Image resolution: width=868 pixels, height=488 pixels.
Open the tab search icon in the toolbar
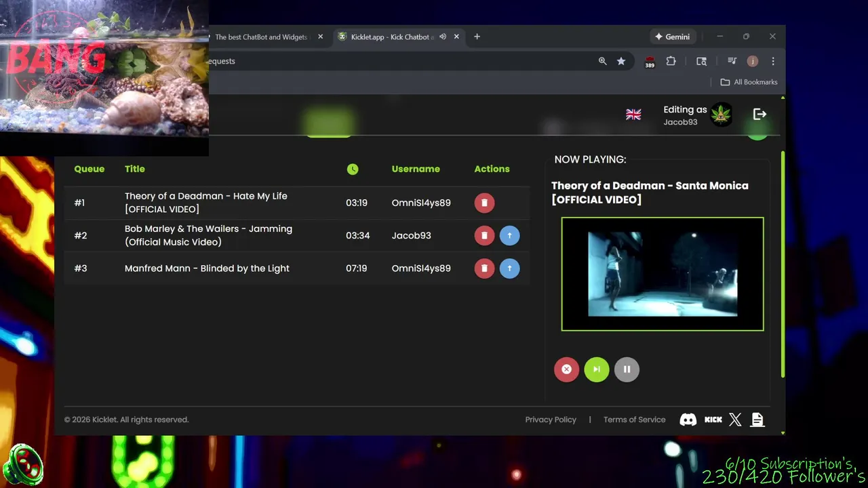701,61
